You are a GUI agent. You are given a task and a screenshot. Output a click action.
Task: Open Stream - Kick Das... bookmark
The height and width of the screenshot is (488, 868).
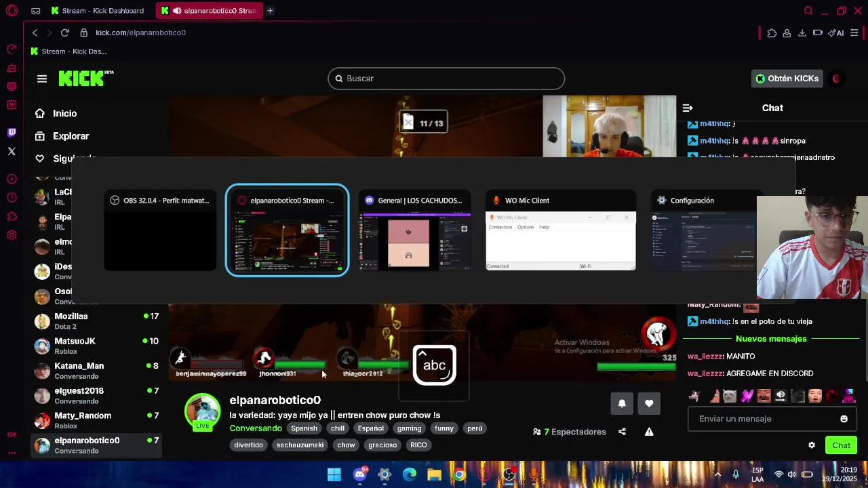pyautogui.click(x=68, y=52)
